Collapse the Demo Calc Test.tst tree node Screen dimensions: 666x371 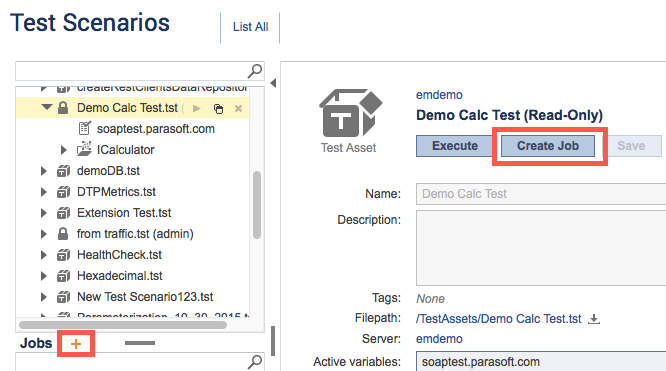(47, 107)
